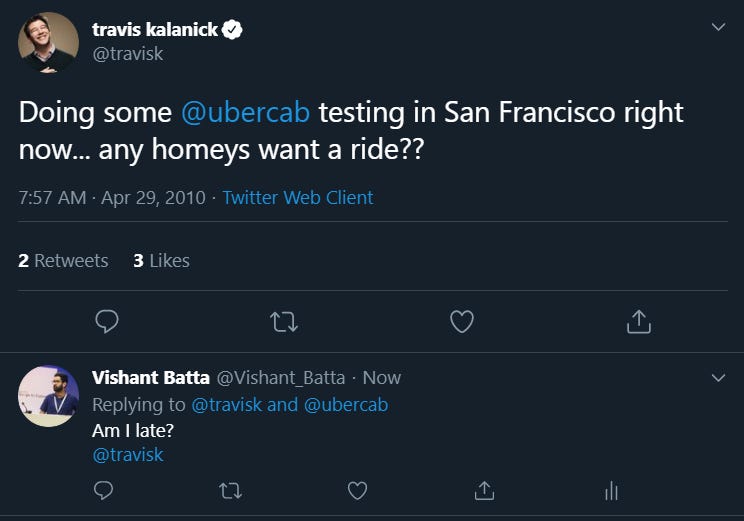The width and height of the screenshot is (744, 521).
Task: View the 3 Likes list
Action: point(161,260)
